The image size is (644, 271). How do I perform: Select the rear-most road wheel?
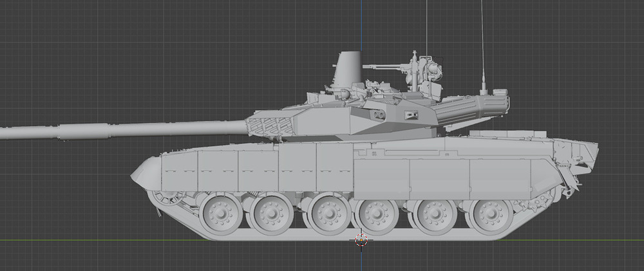[490, 216]
